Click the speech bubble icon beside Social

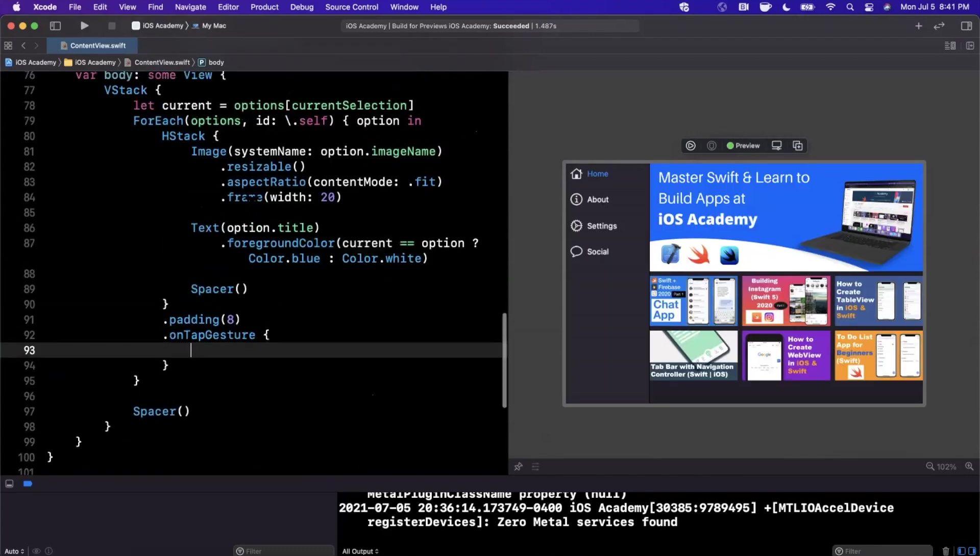576,251
